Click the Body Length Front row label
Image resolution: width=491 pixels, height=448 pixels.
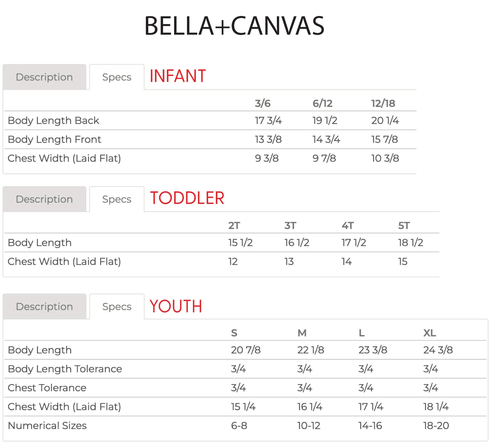[x=54, y=139]
